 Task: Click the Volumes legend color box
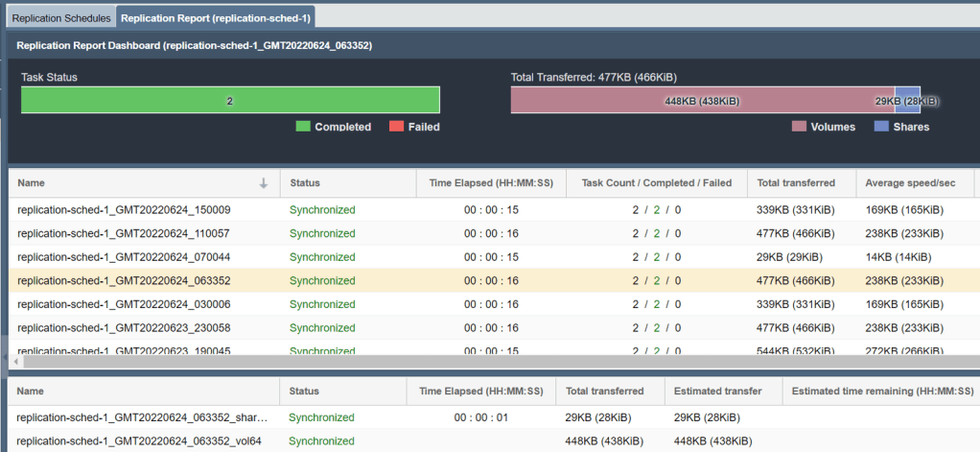[799, 127]
